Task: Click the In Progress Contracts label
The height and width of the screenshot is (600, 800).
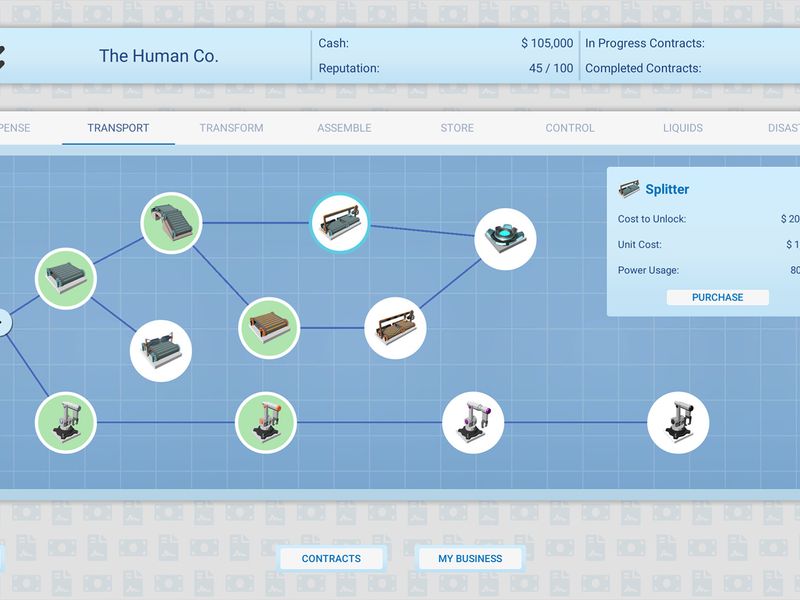Action: (x=644, y=43)
